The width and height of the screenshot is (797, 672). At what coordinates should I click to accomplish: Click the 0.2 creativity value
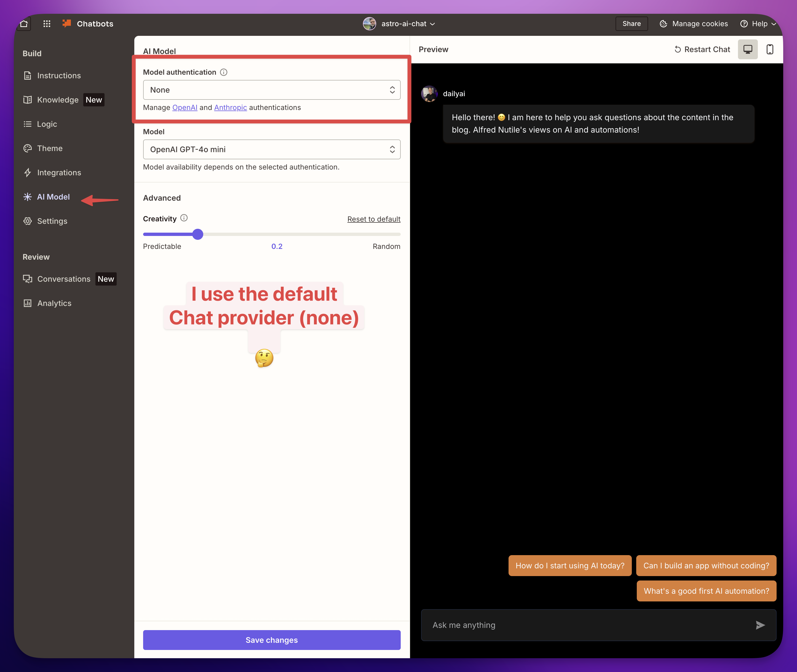tap(277, 246)
